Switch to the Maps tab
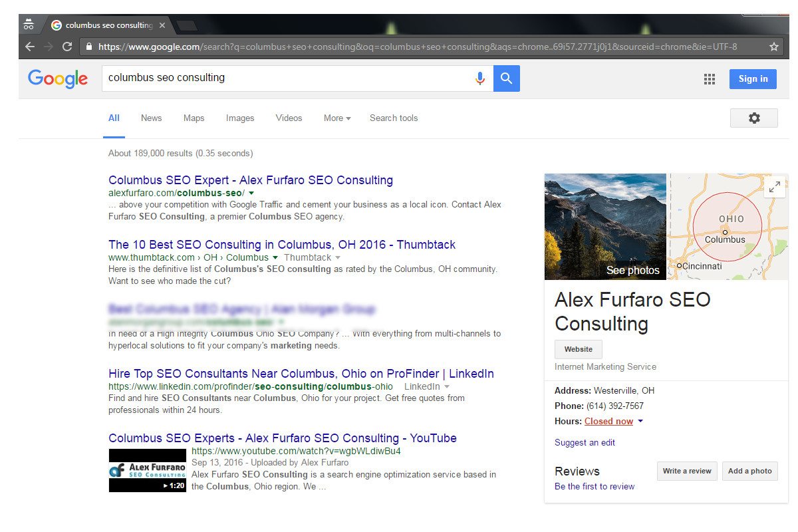798x532 pixels. click(194, 118)
